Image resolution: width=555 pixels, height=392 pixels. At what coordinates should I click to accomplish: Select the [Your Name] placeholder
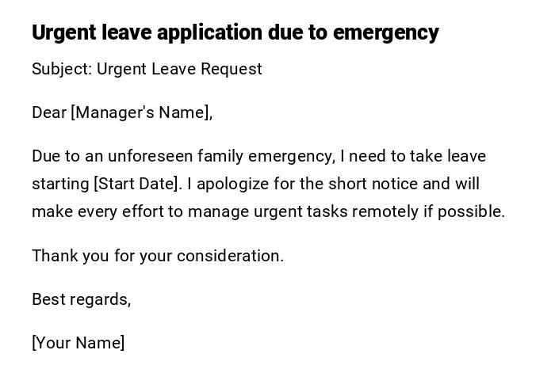pyautogui.click(x=78, y=343)
